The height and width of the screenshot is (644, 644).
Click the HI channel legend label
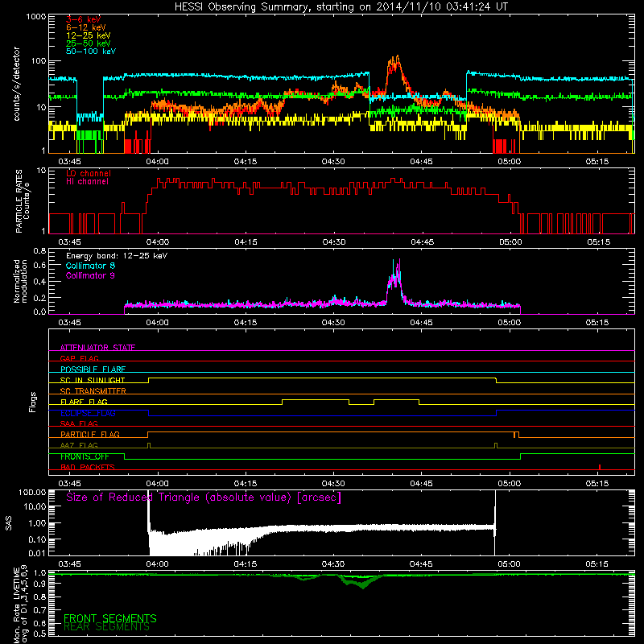coord(87,182)
